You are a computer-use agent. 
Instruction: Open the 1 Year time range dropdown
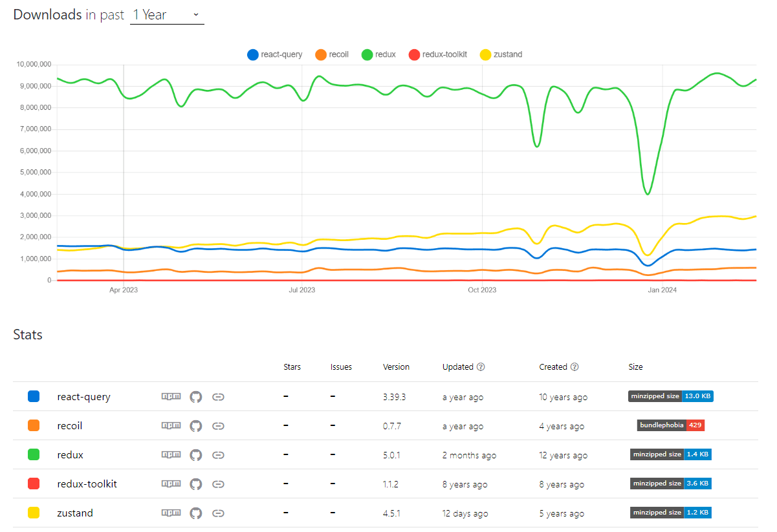[x=167, y=15]
